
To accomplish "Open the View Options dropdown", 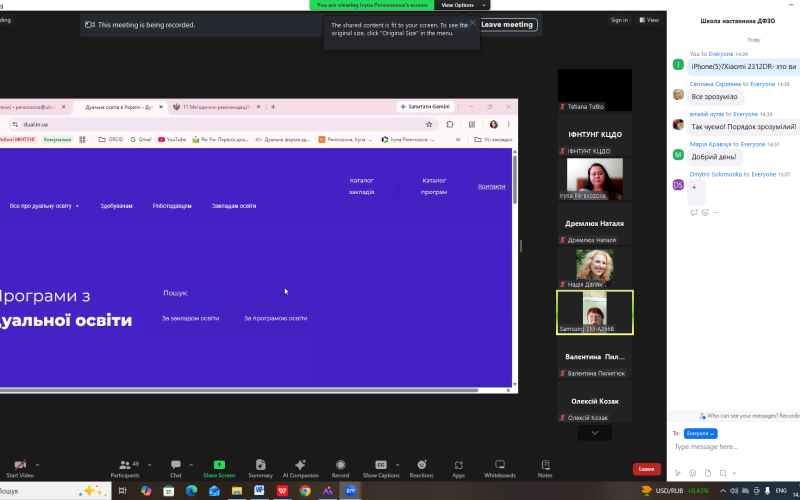I will click(x=462, y=5).
